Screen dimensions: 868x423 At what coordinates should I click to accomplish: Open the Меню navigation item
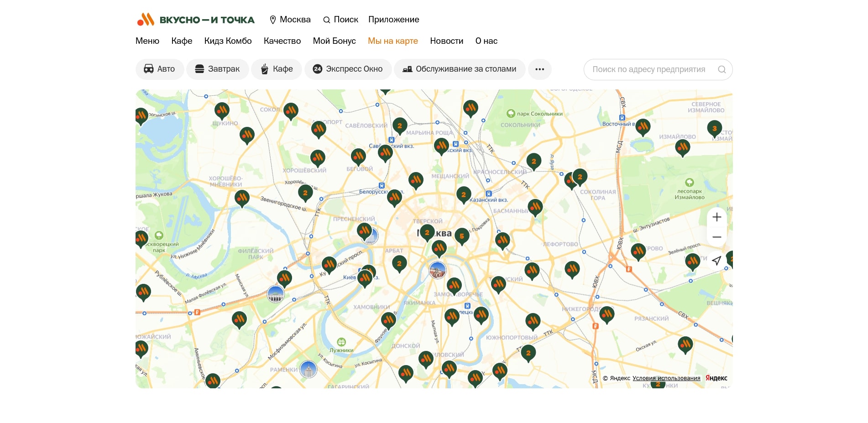pyautogui.click(x=147, y=41)
